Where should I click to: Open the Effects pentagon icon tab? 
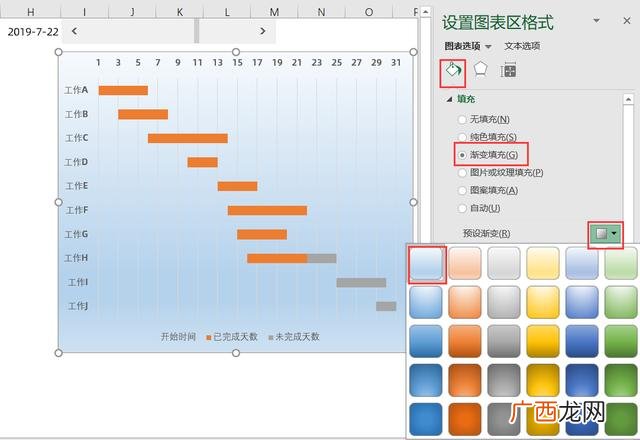[x=480, y=70]
